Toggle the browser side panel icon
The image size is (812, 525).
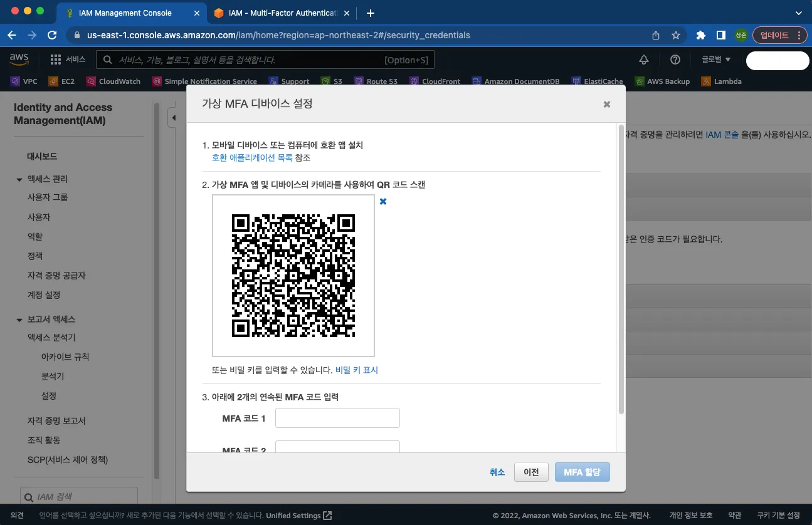(721, 35)
